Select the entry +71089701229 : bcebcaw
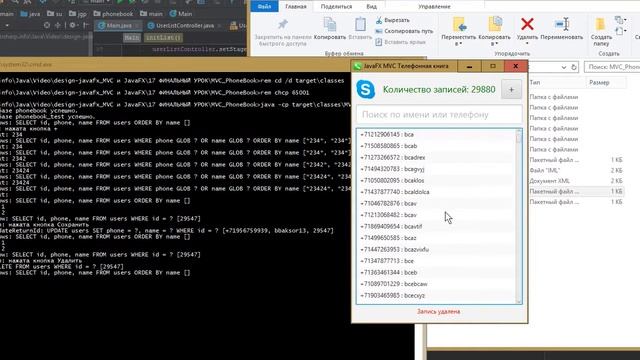640x360 pixels. [x=436, y=284]
